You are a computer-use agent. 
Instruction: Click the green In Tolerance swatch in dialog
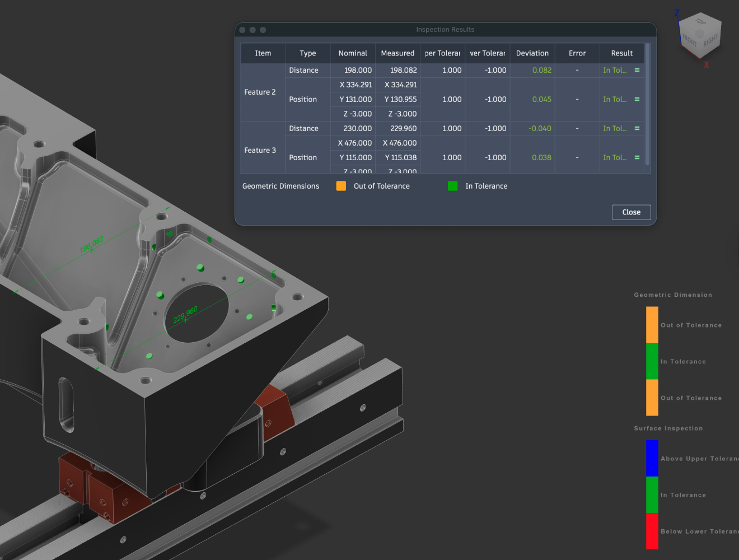[x=453, y=186]
